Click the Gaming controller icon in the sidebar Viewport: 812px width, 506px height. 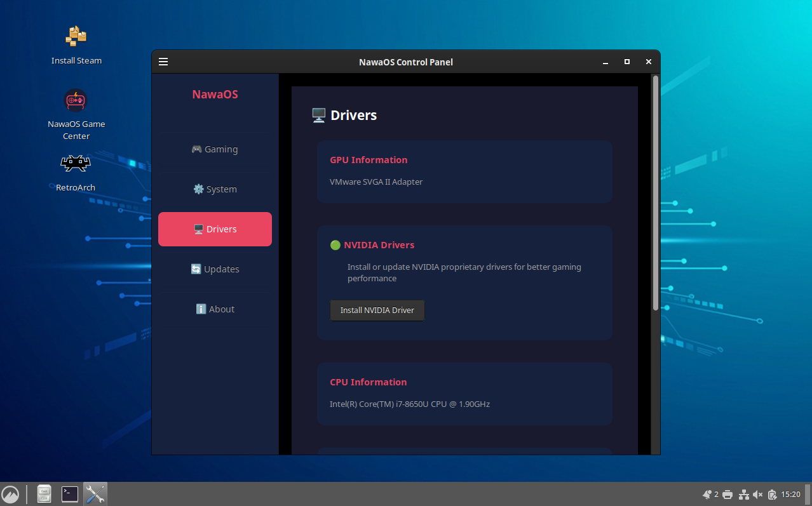196,149
